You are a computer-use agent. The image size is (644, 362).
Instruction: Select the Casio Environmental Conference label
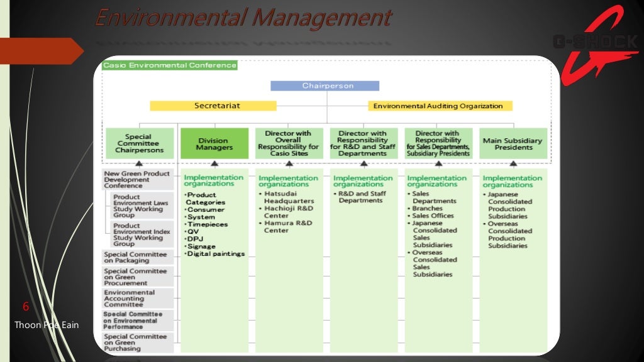point(170,65)
